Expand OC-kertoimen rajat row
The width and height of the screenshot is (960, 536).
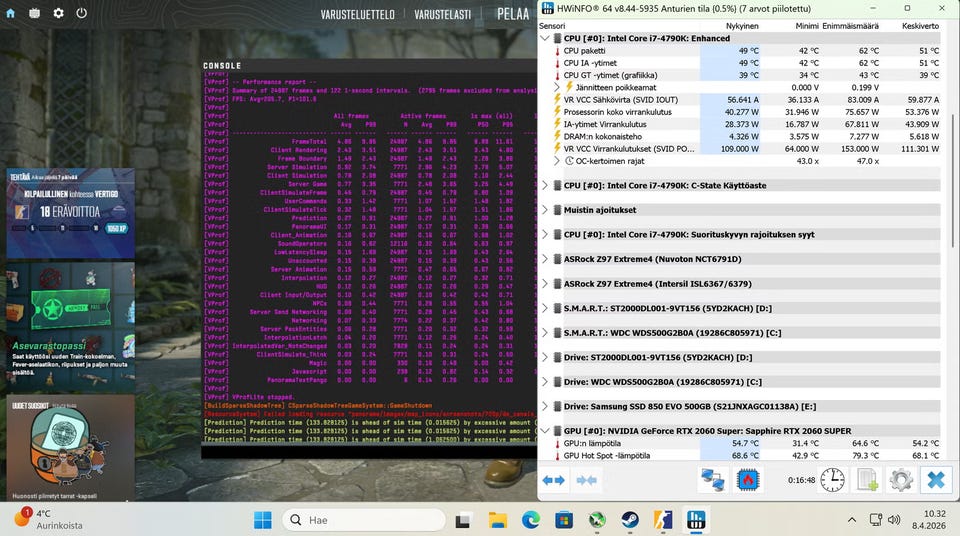pos(557,160)
